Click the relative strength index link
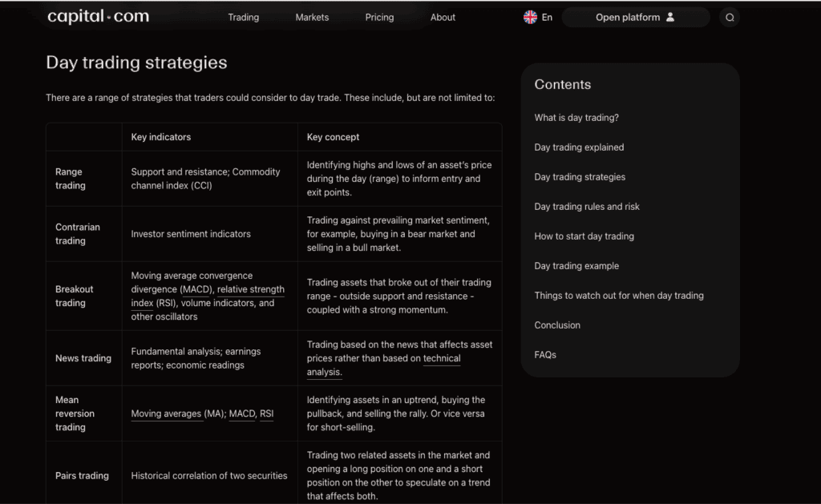 [x=208, y=296]
